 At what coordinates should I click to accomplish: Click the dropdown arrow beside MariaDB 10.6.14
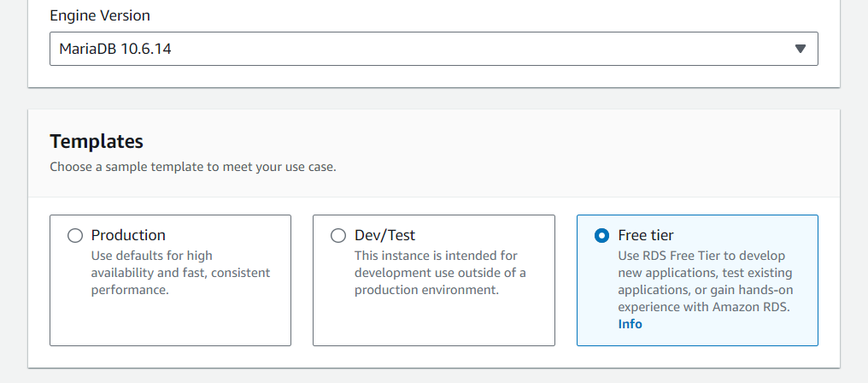[x=800, y=49]
